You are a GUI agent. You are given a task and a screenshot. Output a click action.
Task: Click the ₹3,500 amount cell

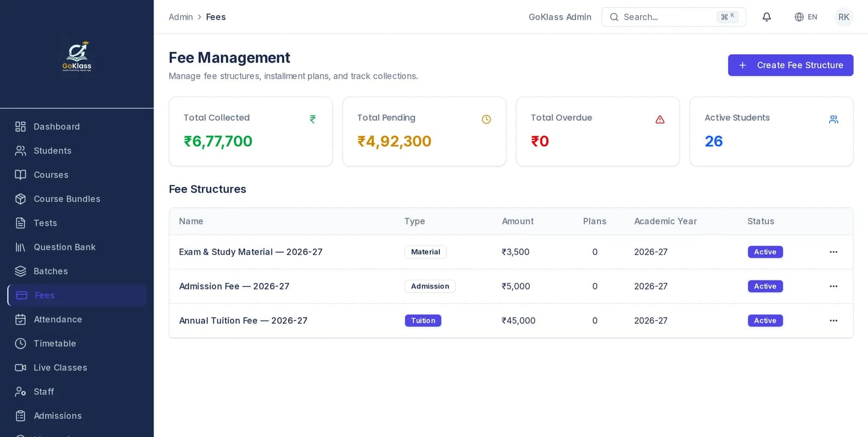pos(515,252)
